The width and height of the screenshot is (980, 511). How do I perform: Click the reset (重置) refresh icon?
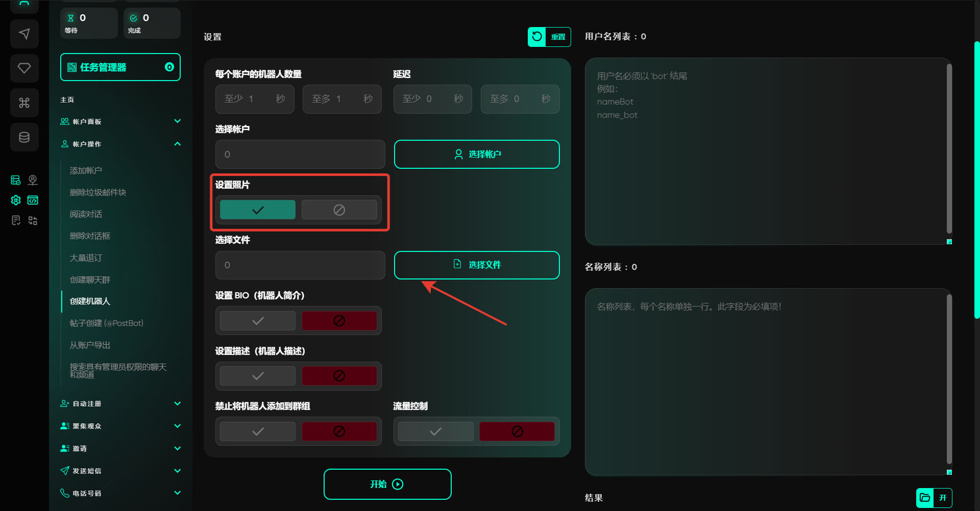(x=537, y=37)
